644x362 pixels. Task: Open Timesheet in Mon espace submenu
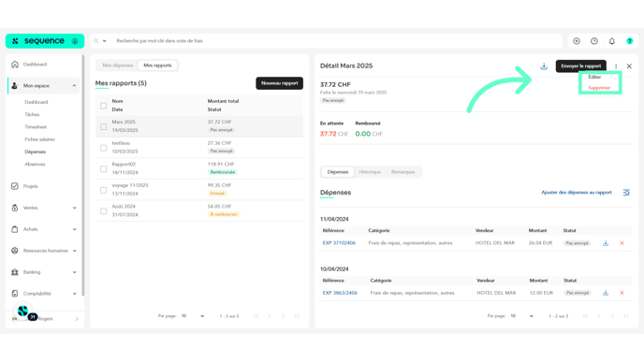(x=36, y=127)
